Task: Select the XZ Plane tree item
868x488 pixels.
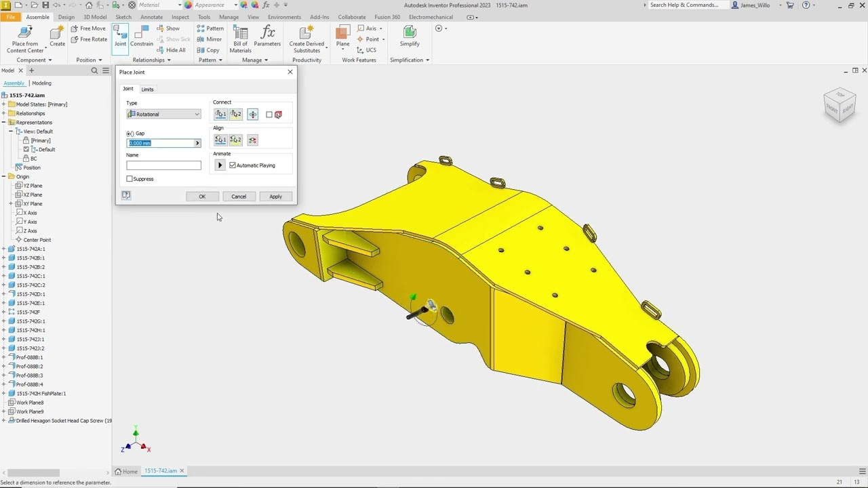Action: [x=33, y=195]
